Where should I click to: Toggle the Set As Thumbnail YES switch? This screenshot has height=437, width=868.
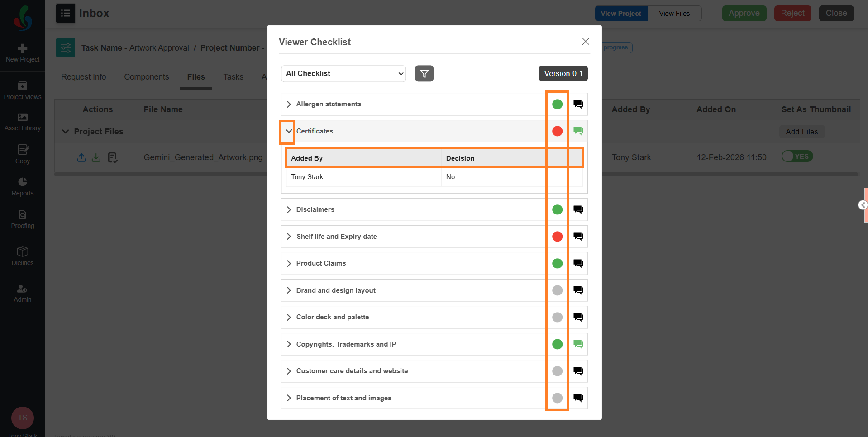pyautogui.click(x=797, y=157)
